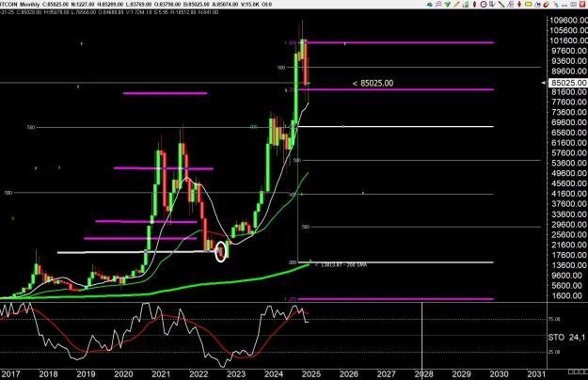
Task: Click the 2025 year label on time axis
Action: coord(311,374)
